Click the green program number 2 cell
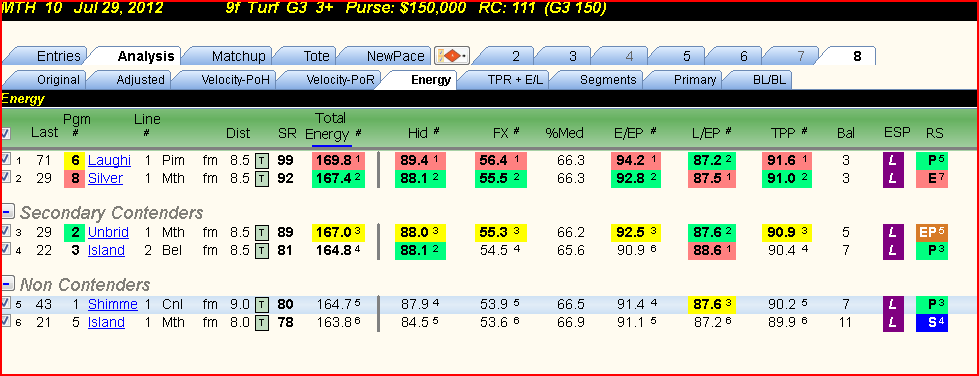 pos(74,233)
